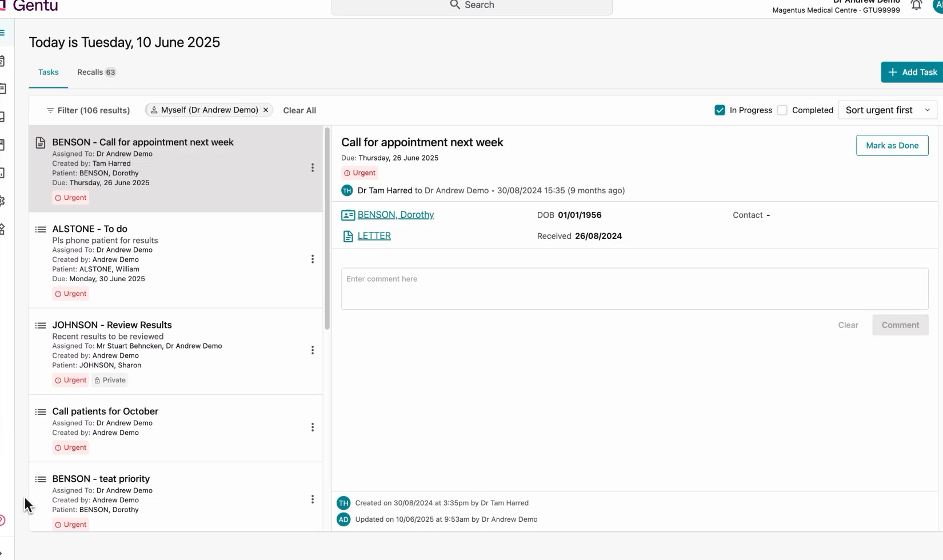Click 'Pls phone patient for results' text
This screenshot has height=560, width=943.
105,241
